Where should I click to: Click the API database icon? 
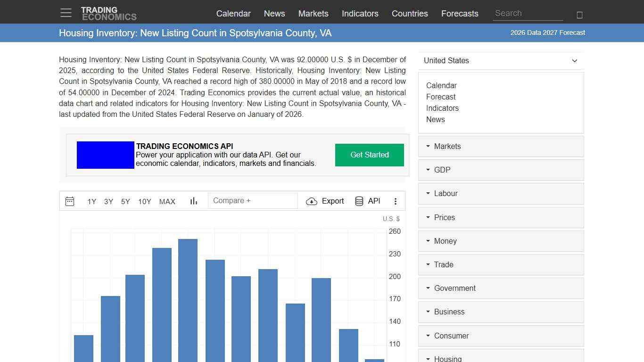pos(359,201)
